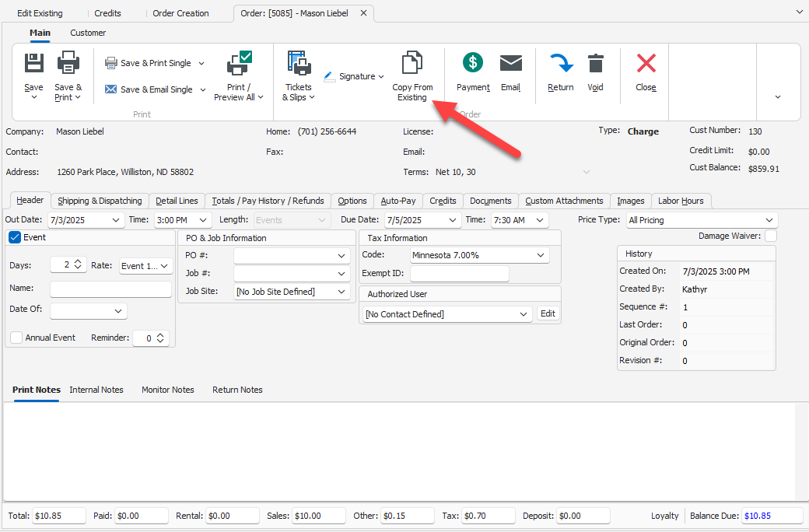Select the Main ribbon tab
Screen dimensions: 809x532
[x=40, y=33]
